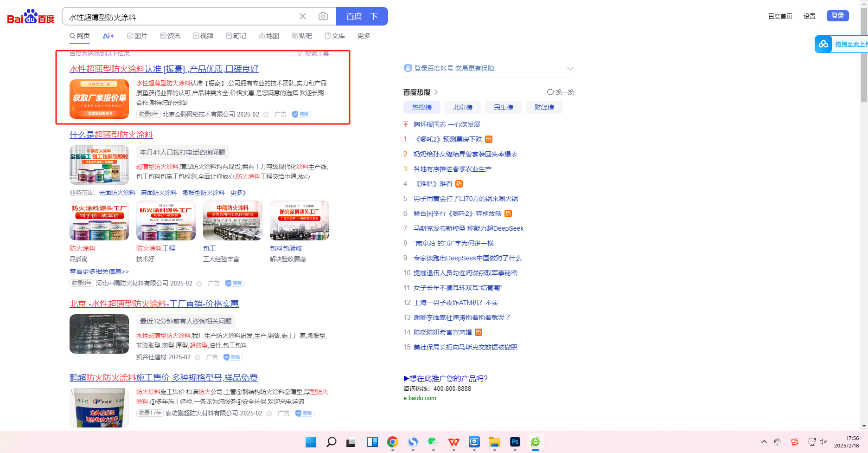Open hot search 《哪吒2》预测票房下跌
The width and height of the screenshot is (868, 453).
(x=448, y=139)
